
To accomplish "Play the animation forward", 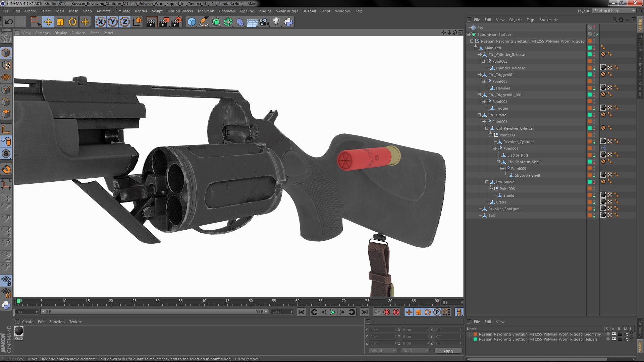I will 333,312.
